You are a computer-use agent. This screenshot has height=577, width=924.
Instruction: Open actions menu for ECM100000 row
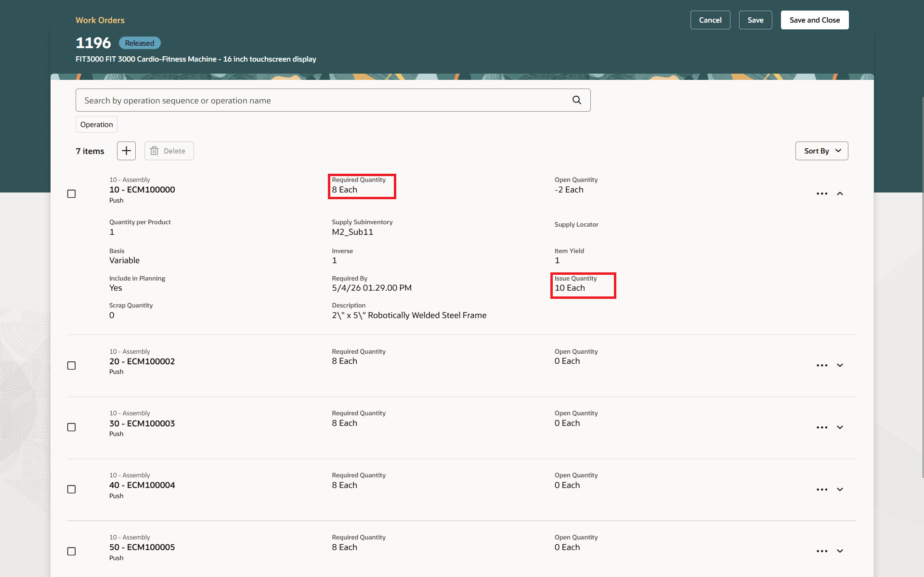click(822, 193)
